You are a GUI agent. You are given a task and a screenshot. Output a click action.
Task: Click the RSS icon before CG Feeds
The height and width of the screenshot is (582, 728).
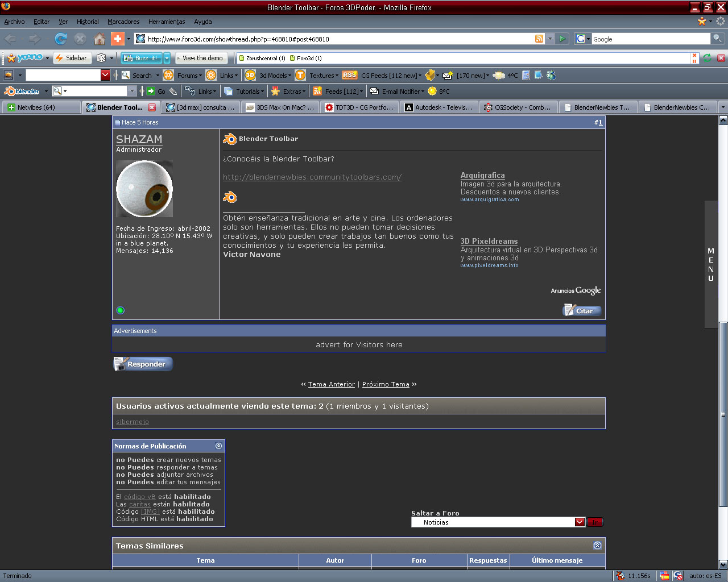pyautogui.click(x=350, y=74)
